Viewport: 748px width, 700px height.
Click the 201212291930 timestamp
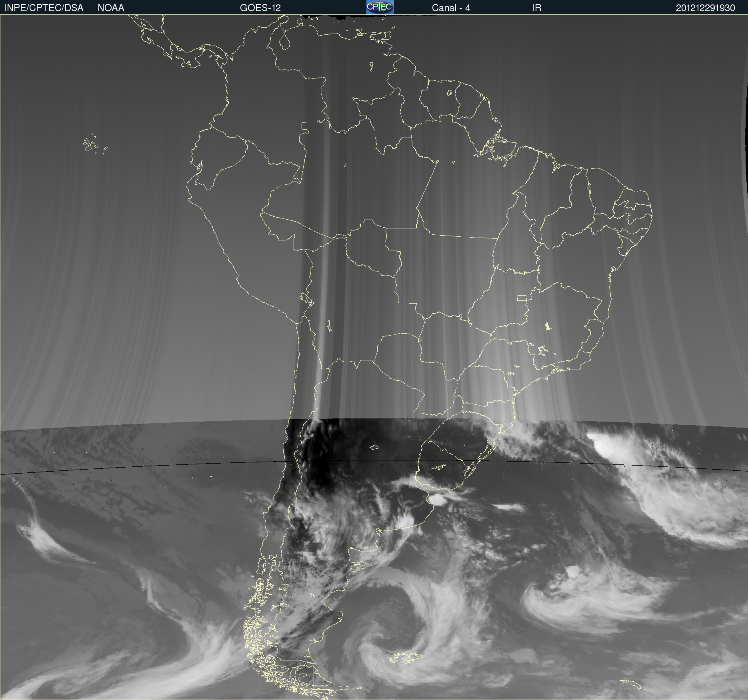click(705, 8)
